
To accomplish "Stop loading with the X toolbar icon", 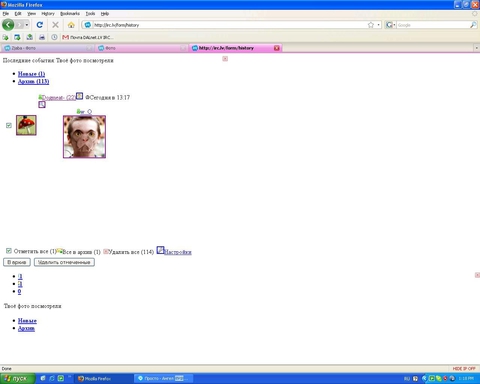I will coord(55,25).
